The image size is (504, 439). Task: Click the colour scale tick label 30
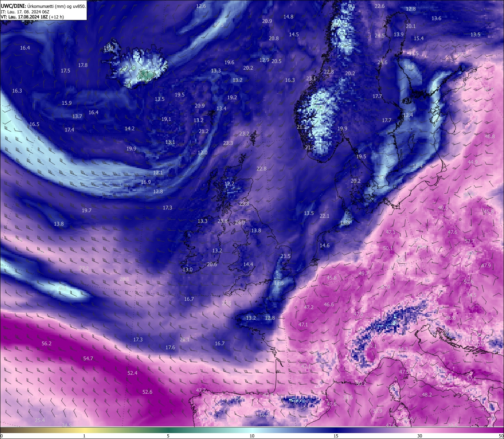pos(420,436)
